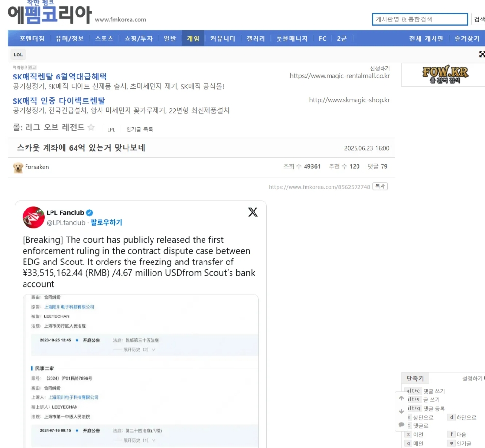Expand 展开历史 (2) under the 2023-10-25 hearing
The width and height of the screenshot is (485, 448).
[x=134, y=349]
